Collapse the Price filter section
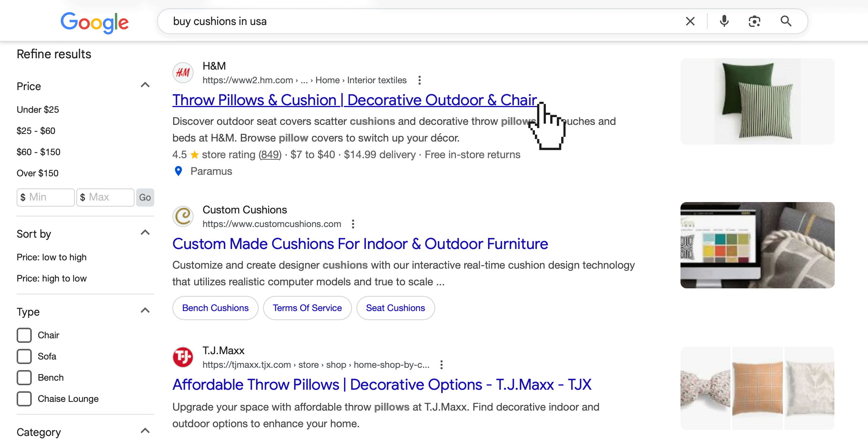This screenshot has width=868, height=445. click(x=145, y=84)
